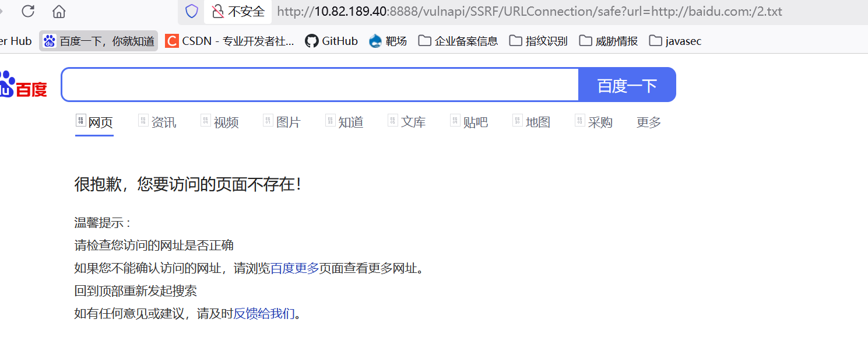868x354 pixels.
Task: Expand 指纹识别 bookmark folder
Action: pos(538,41)
